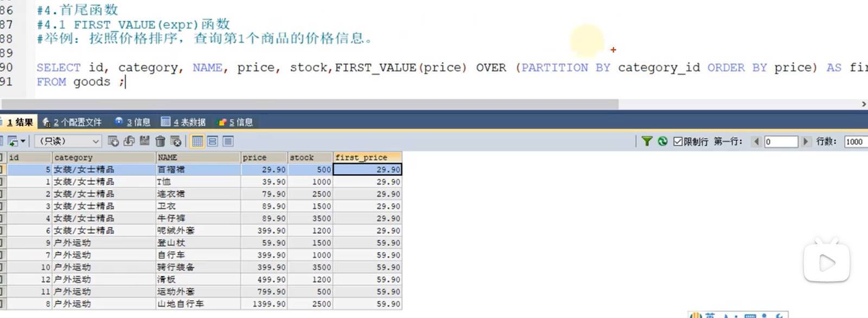Click the 行数 input field
Viewport: 868px width, 318px height.
(x=856, y=142)
